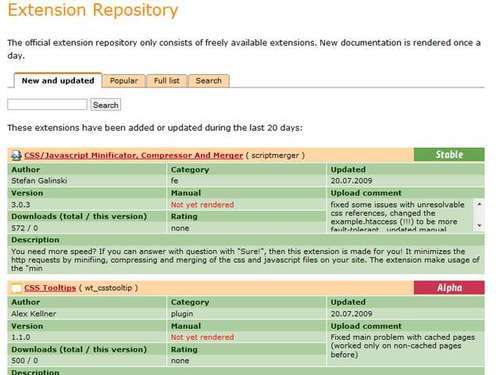Click the scriptmerger extension icon
Image resolution: width=500 pixels, height=375 pixels.
pos(16,155)
